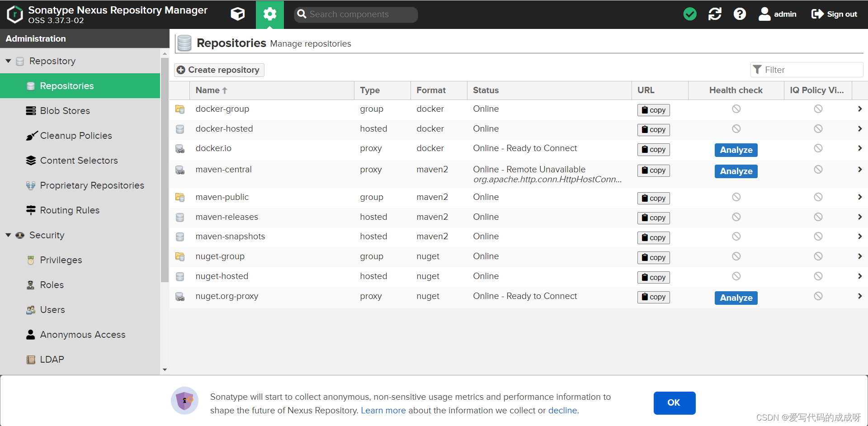Click the nuget-group folder icon
The width and height of the screenshot is (868, 426).
180,256
